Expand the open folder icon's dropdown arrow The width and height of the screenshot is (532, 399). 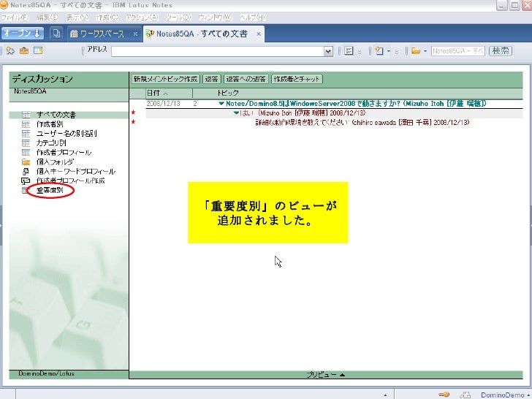425,51
